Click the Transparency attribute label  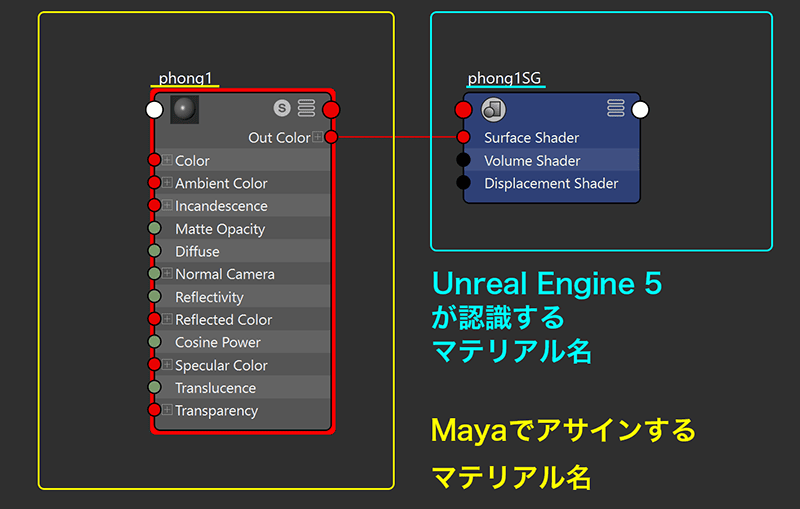click(216, 411)
